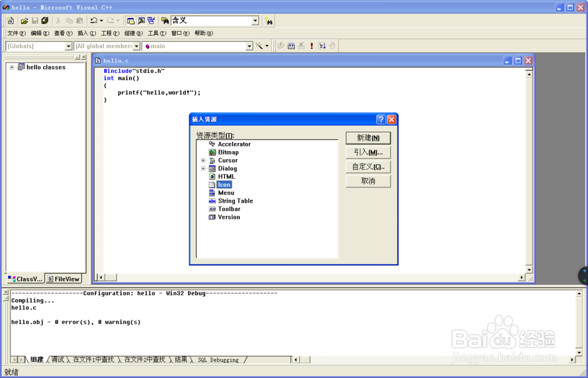Run program with red exclamation Execute icon
This screenshot has height=378, width=588.
coord(311,46)
